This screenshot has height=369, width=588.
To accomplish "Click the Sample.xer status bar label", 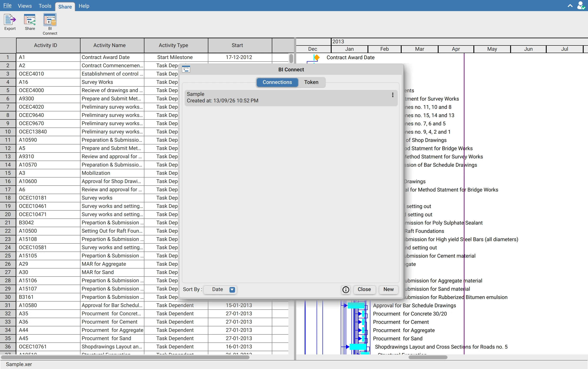I will pyautogui.click(x=19, y=364).
